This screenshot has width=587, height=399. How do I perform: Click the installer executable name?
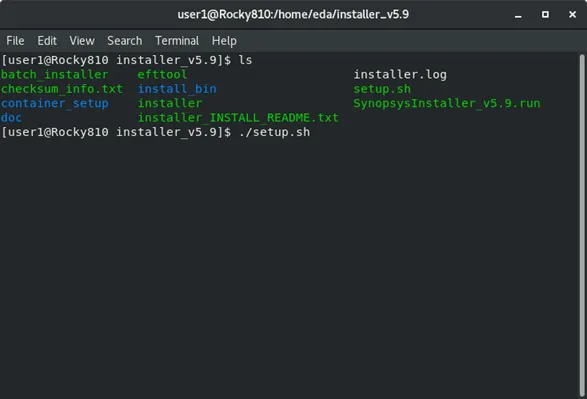170,103
